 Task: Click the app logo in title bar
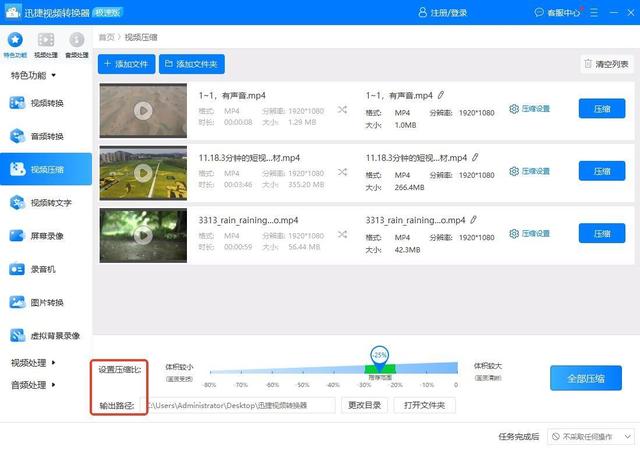coord(13,12)
